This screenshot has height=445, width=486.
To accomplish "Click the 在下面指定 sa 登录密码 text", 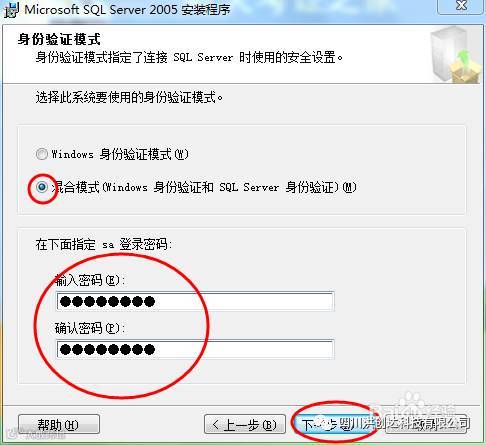I will [104, 244].
